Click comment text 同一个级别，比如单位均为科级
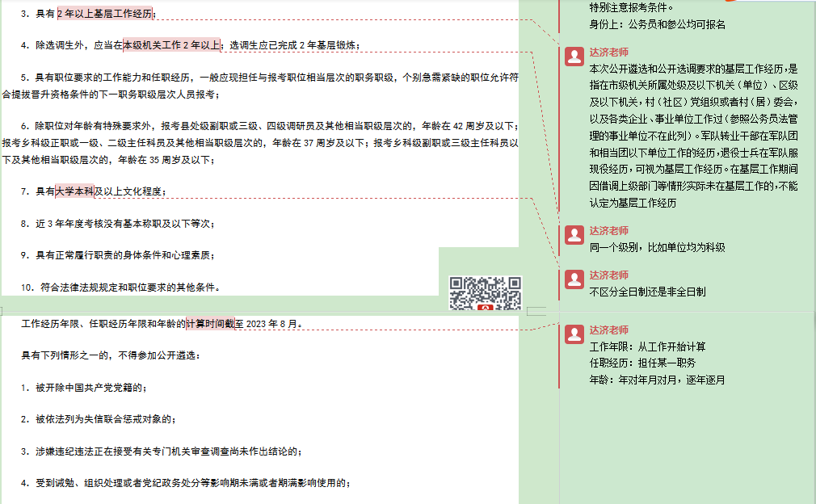This screenshot has width=816, height=504. pos(658,248)
